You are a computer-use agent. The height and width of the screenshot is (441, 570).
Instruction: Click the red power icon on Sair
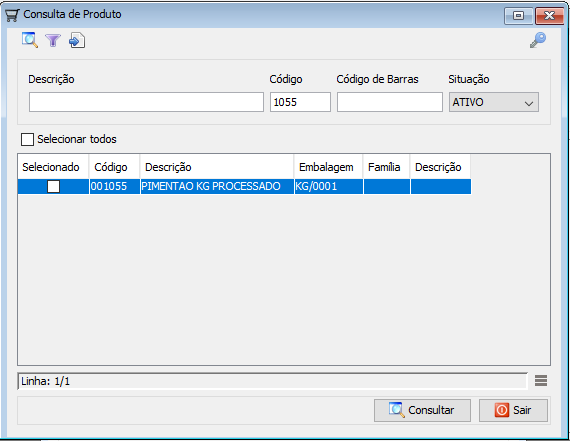tap(502, 410)
